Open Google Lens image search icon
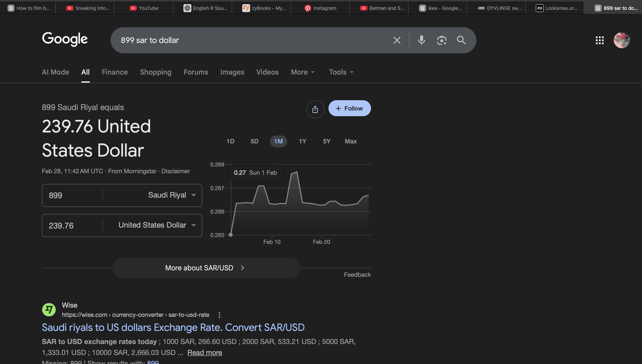Screen dimensions: 642x364 (441, 40)
